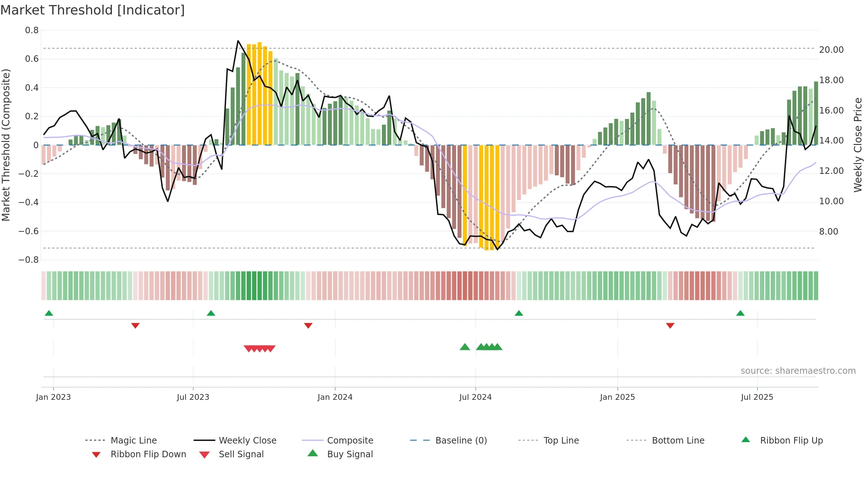Click the green Ribbon Flip Up legend triangle
Viewport: 868px width, 488px height.
click(746, 440)
